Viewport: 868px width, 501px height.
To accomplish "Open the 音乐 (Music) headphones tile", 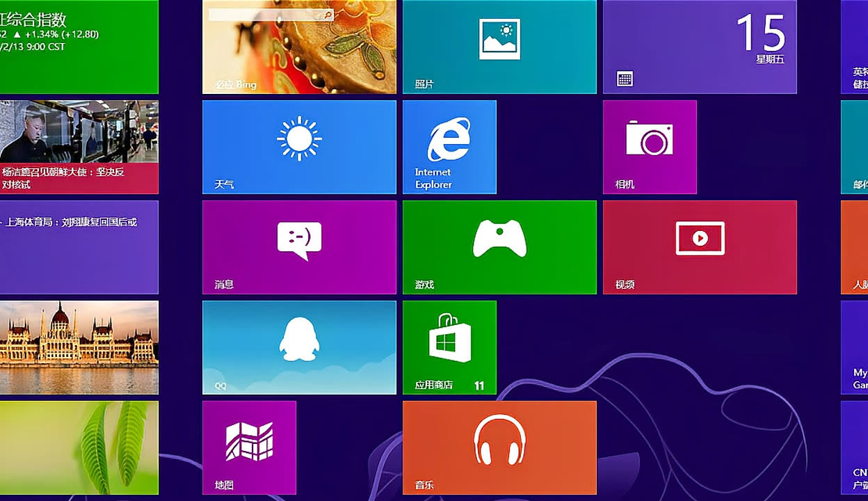I will pos(499,447).
